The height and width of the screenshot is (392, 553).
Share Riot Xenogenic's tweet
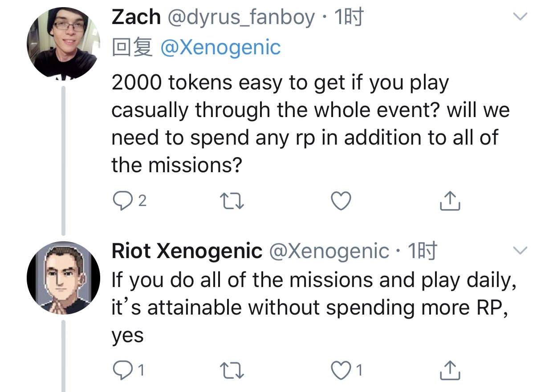[450, 370]
